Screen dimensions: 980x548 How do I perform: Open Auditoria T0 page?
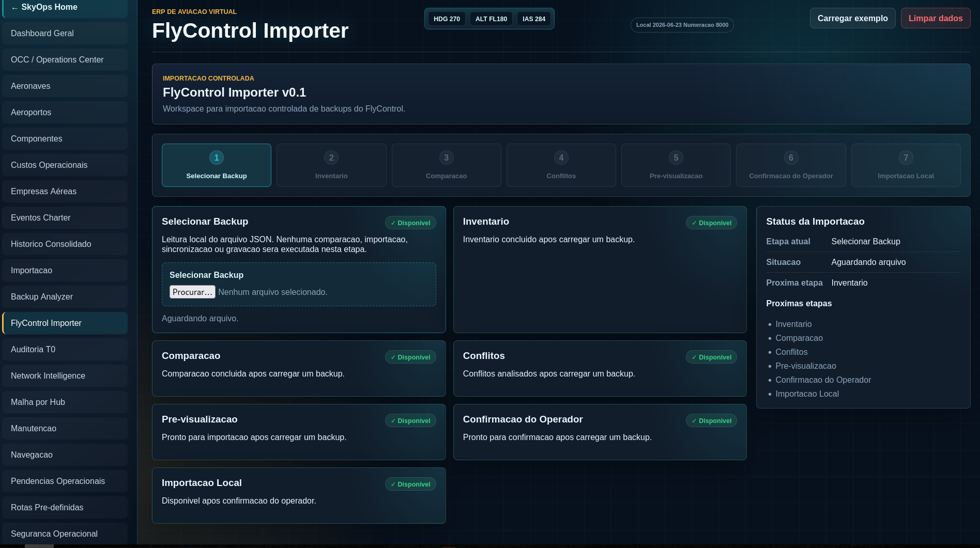pyautogui.click(x=65, y=349)
